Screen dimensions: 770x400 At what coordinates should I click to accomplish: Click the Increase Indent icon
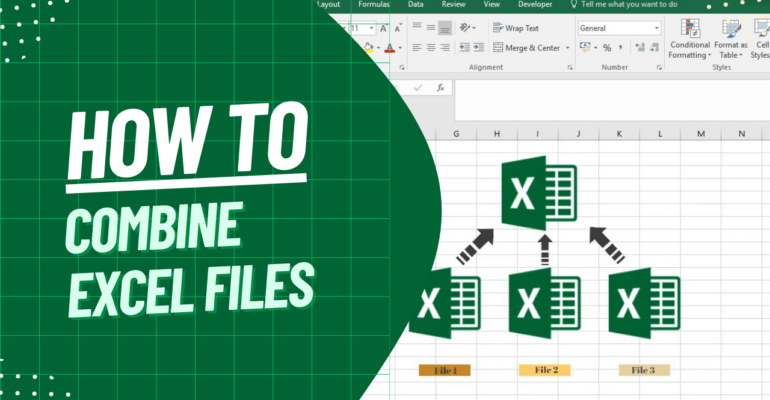click(478, 48)
